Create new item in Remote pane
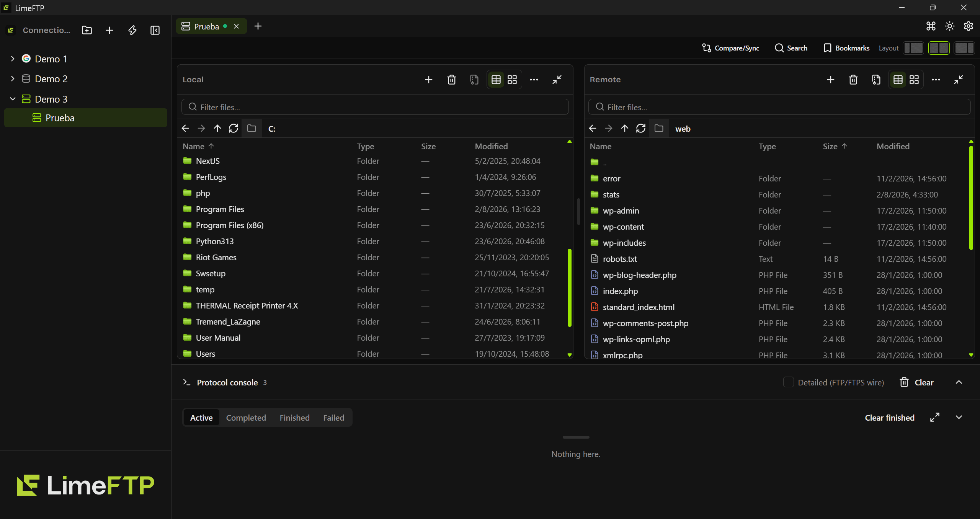The width and height of the screenshot is (980, 519). 831,80
